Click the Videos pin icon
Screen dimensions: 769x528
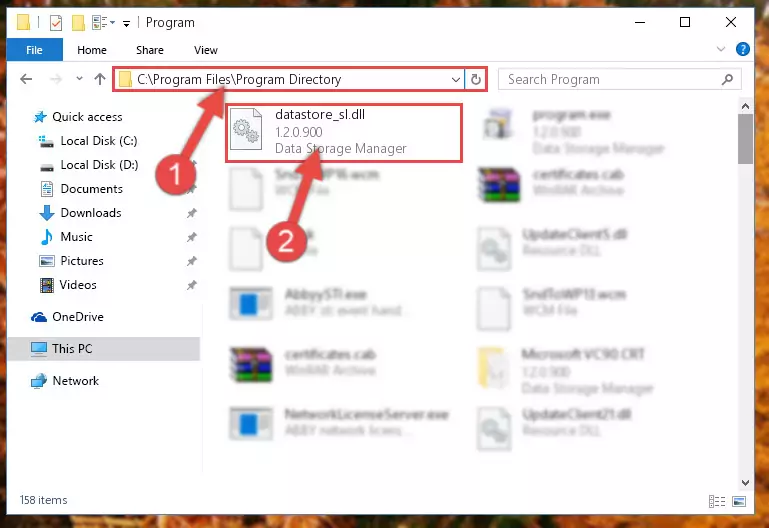191,285
